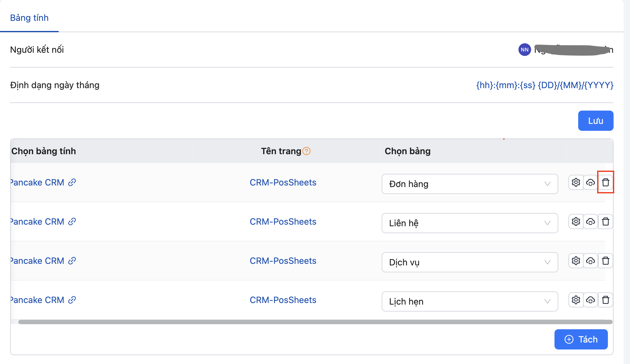Open settings gear for Liên hệ row
Viewport: 630px width, 364px height.
tap(576, 221)
